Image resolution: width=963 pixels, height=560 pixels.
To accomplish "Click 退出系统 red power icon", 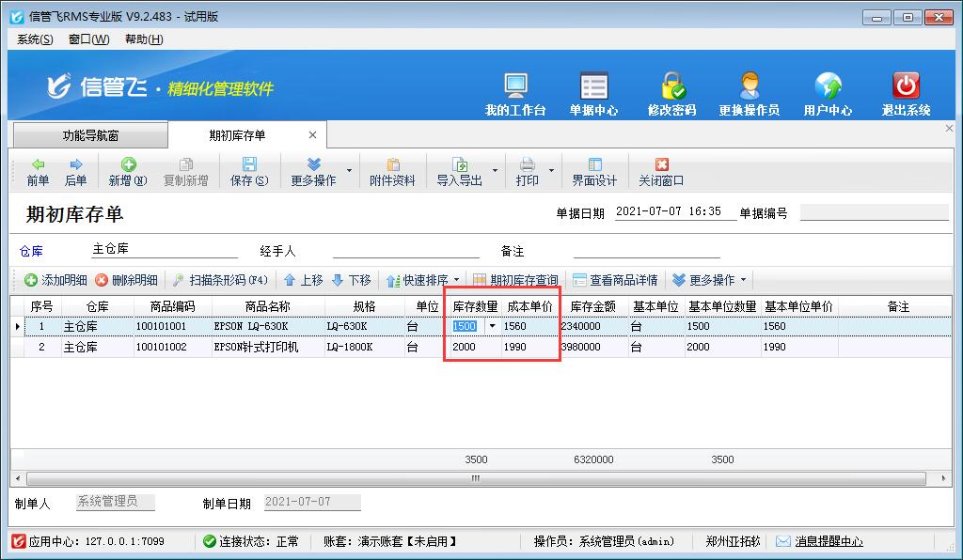I will [906, 94].
